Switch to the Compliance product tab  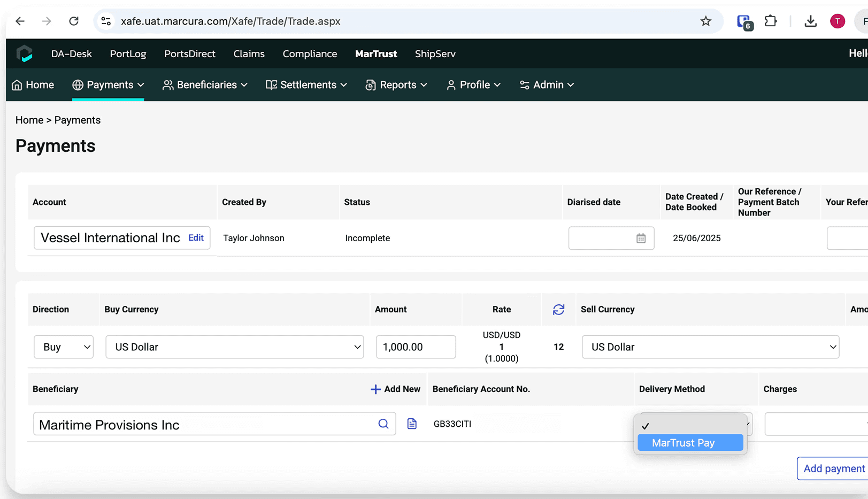point(310,54)
